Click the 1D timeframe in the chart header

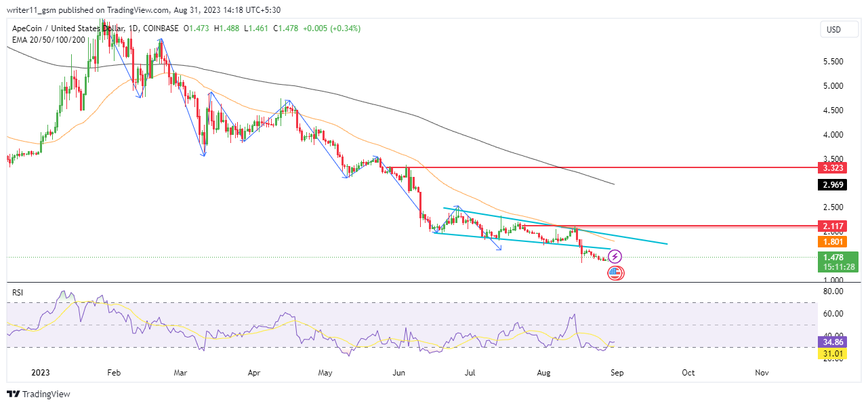(134, 28)
